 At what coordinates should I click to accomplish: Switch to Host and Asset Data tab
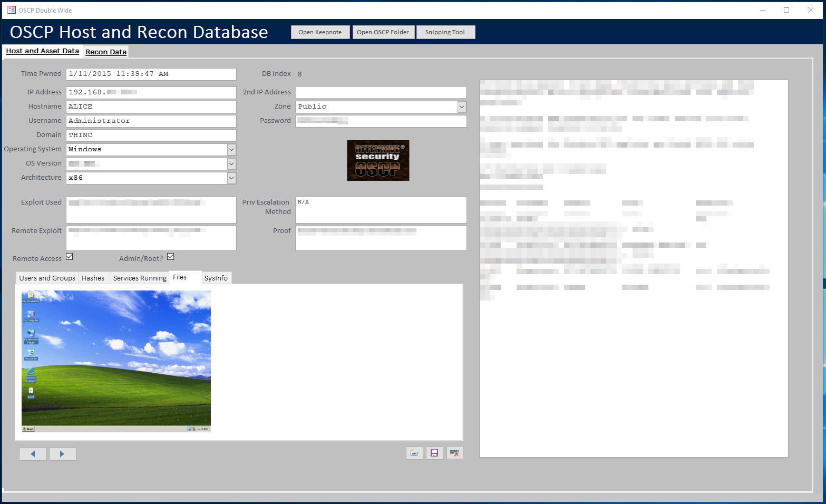(x=43, y=51)
